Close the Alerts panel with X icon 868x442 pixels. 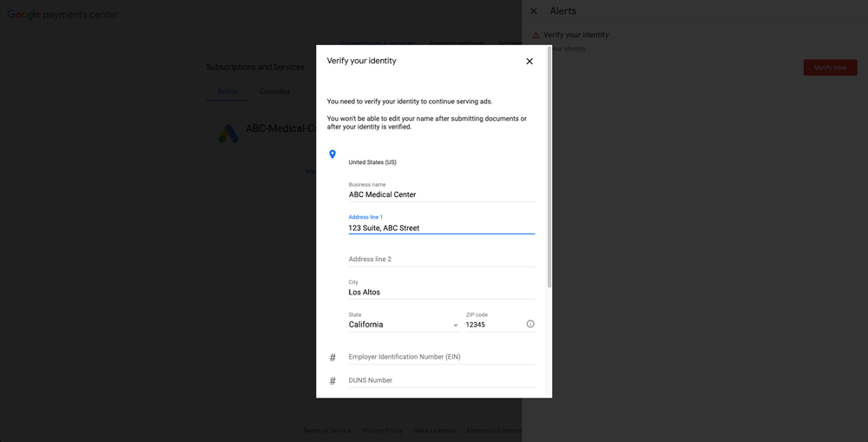click(534, 11)
